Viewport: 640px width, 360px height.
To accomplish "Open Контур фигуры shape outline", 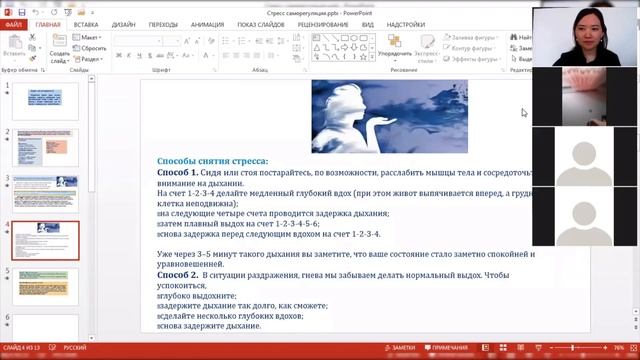I will pos(469,48).
